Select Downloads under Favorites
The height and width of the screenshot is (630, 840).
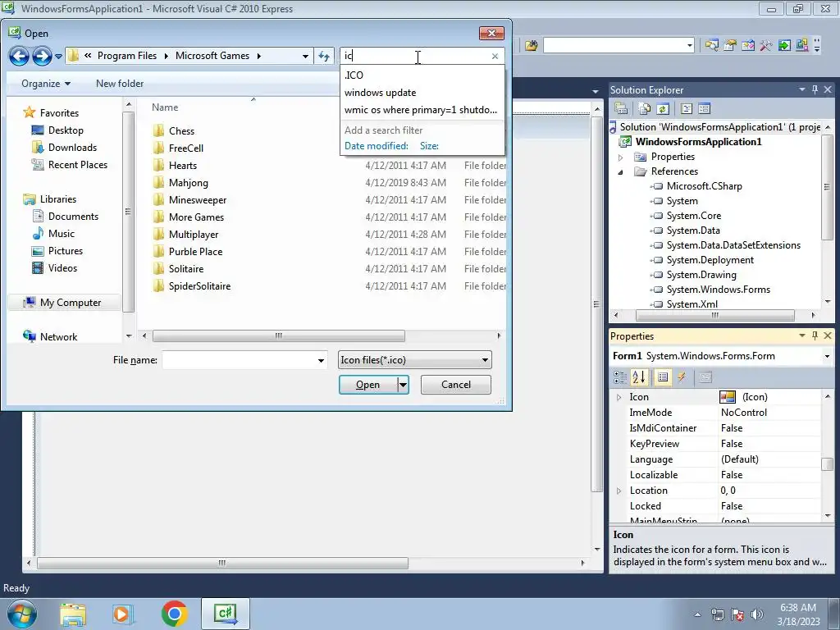click(72, 148)
